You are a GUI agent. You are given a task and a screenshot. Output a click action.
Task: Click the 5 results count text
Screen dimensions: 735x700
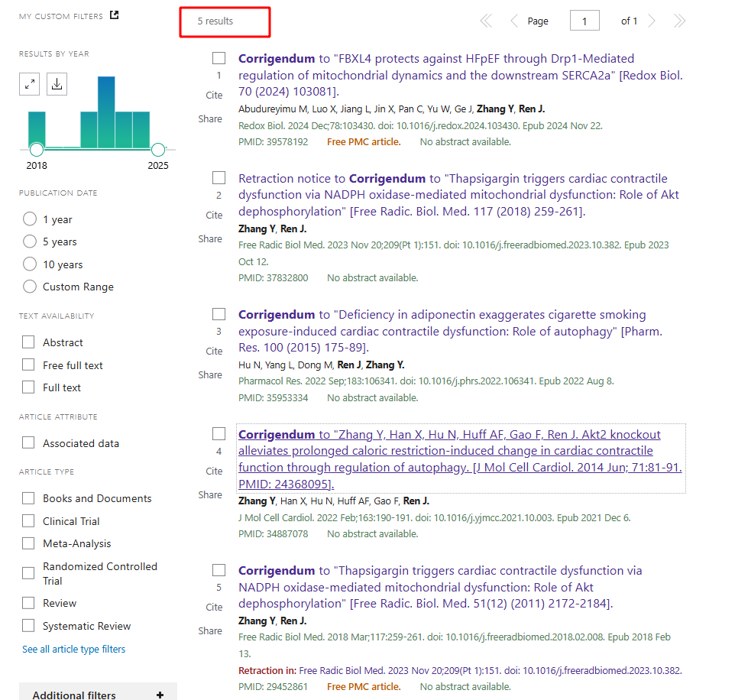(x=215, y=21)
